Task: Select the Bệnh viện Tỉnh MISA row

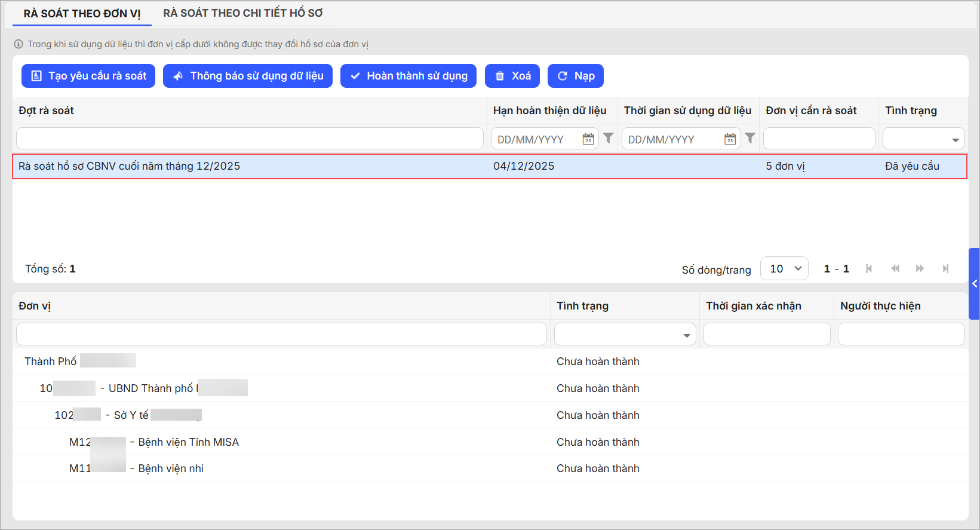Action: click(490, 442)
